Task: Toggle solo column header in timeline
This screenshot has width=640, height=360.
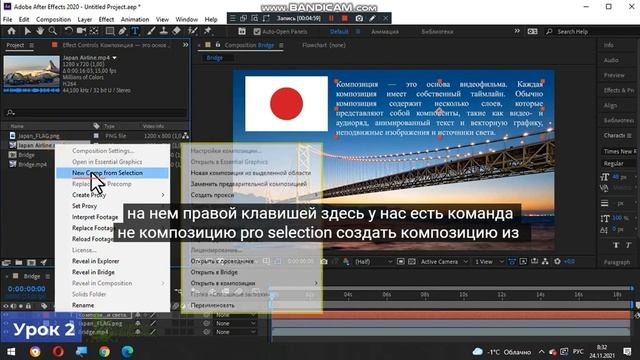Action: (x=21, y=306)
